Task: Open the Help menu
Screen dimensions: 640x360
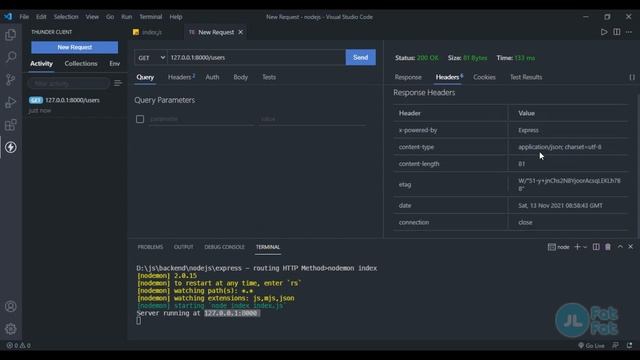Action: point(176,17)
